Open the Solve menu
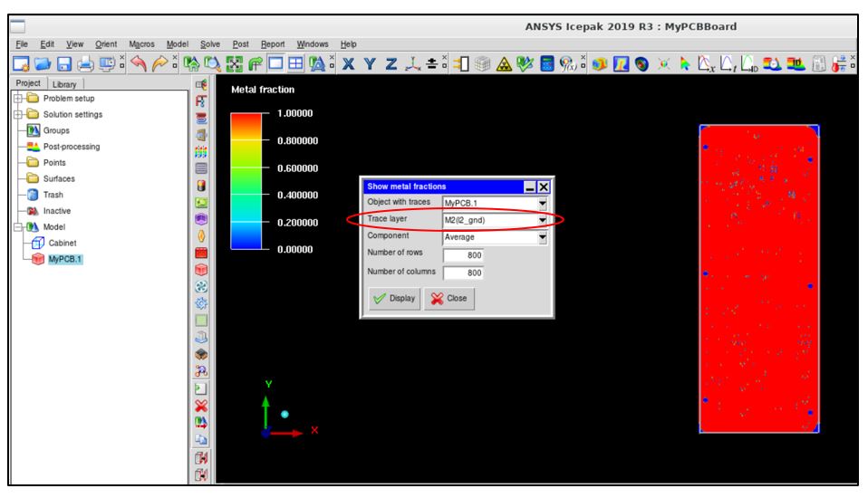Screen dimensions: 868x498 pyautogui.click(x=210, y=44)
